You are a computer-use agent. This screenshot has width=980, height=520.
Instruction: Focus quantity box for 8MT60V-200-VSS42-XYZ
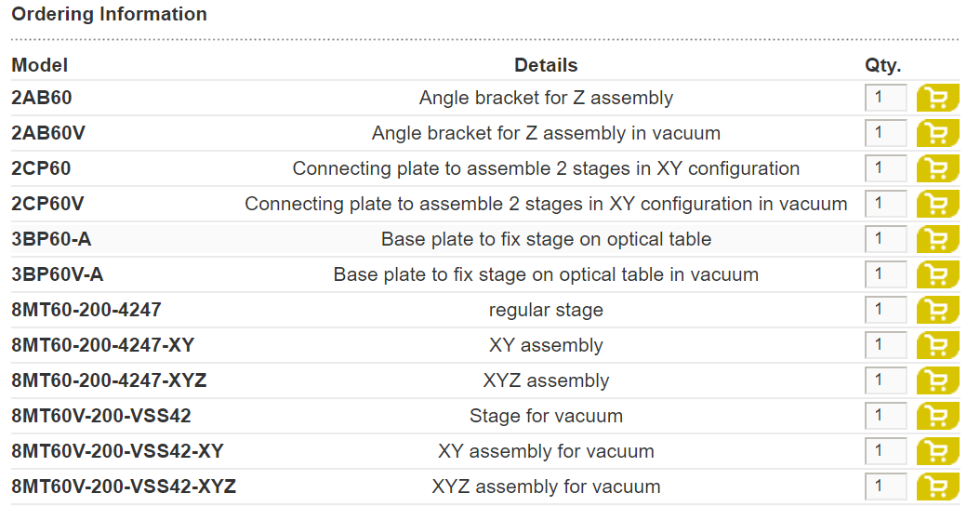pyautogui.click(x=885, y=487)
